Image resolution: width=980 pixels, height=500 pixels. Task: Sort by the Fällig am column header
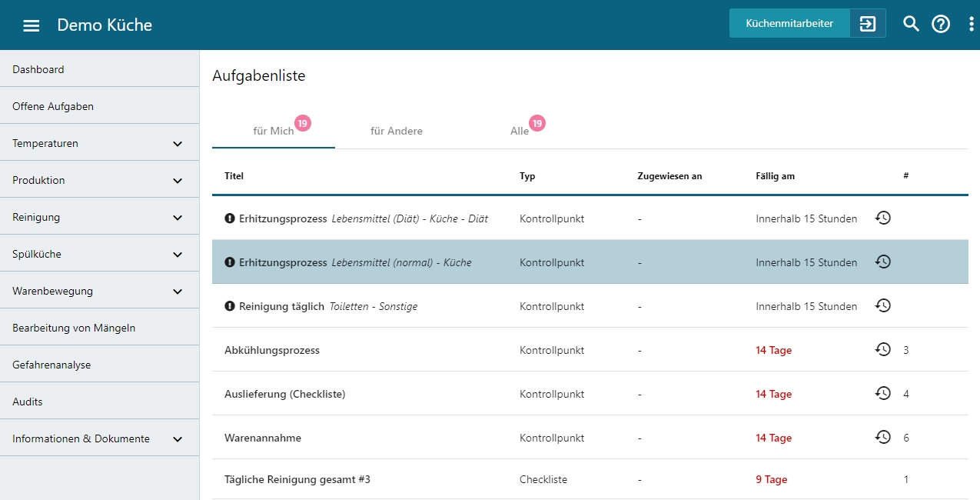[x=775, y=176]
